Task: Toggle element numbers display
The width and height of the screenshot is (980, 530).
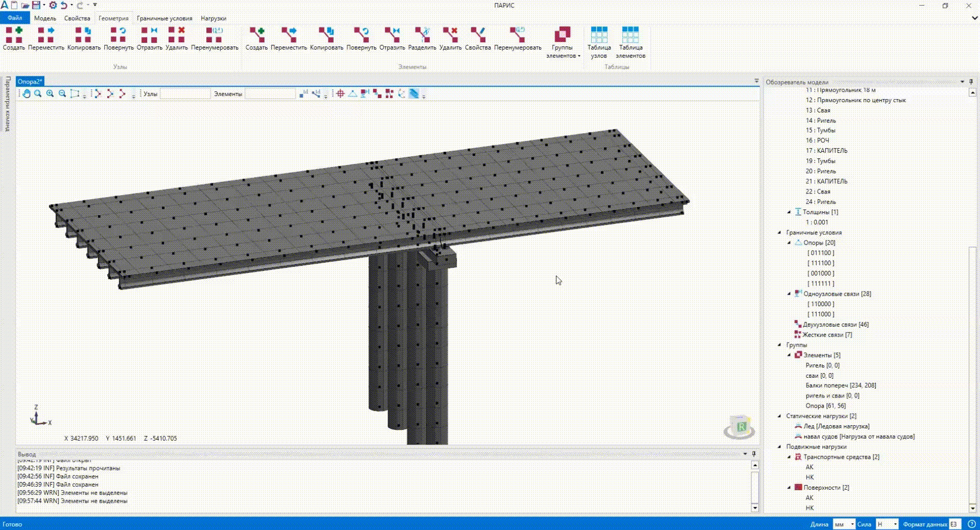Action: coord(316,93)
